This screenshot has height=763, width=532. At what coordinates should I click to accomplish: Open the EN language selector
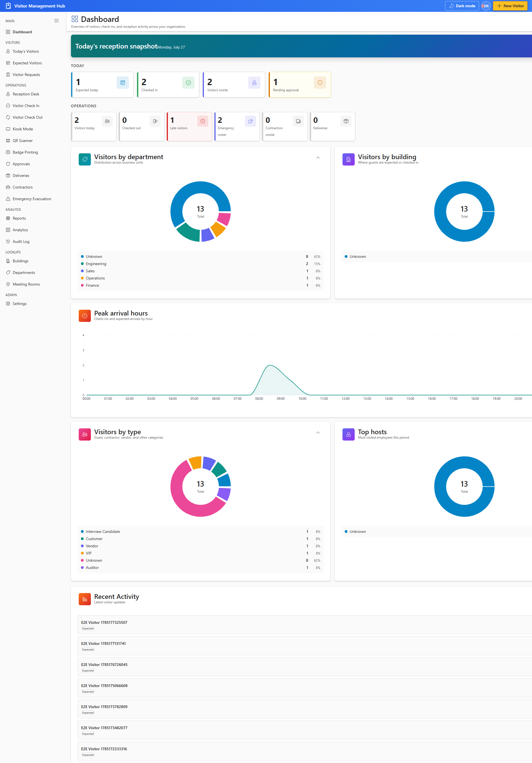pos(485,6)
